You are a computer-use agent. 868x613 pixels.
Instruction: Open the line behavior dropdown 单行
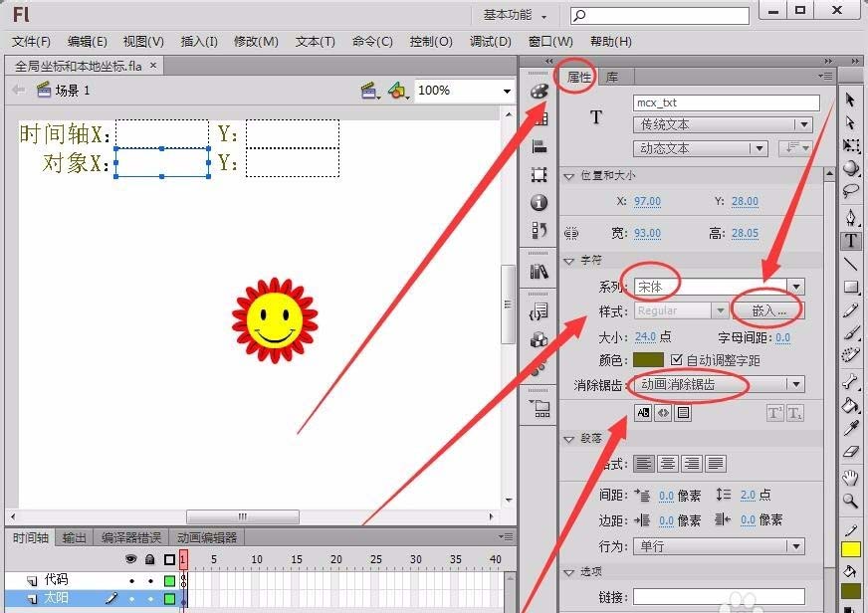719,546
